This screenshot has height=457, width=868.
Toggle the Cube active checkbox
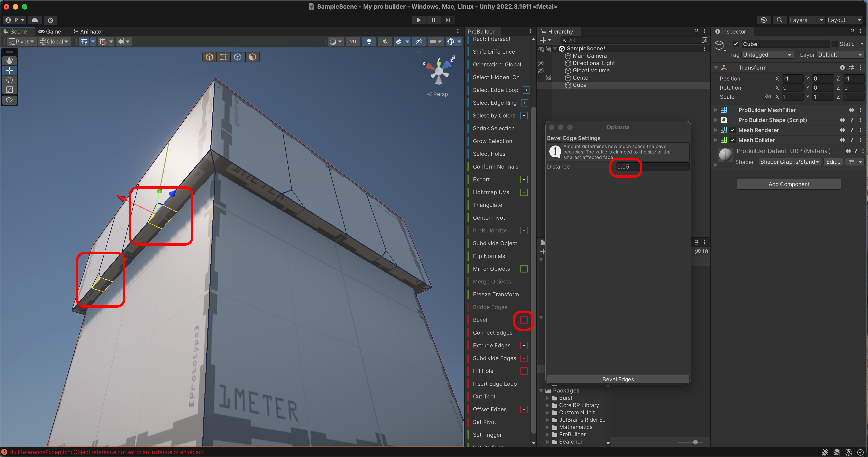tap(736, 44)
